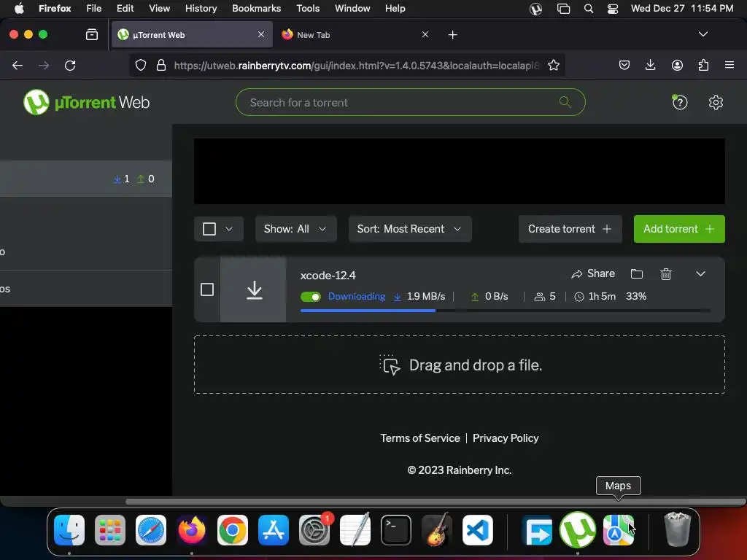The height and width of the screenshot is (560, 747).
Task: Close the New Tab tab
Action: [x=425, y=35]
